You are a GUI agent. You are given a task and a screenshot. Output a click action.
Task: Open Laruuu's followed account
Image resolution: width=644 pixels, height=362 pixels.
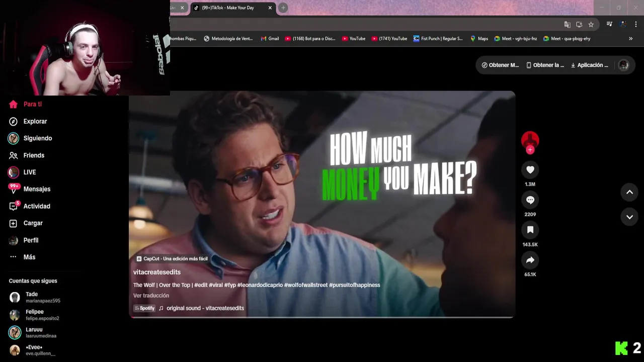click(x=33, y=332)
